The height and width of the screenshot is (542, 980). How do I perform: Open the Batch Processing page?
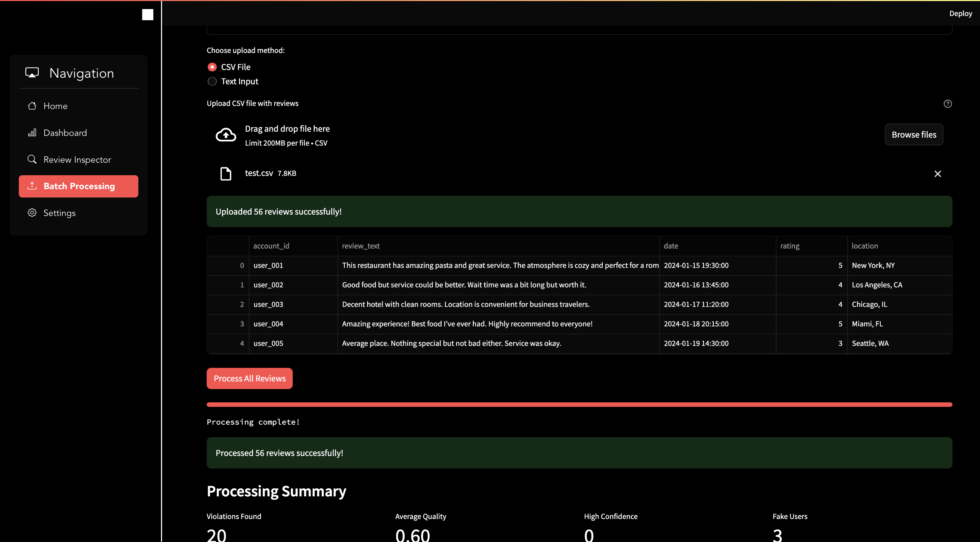pos(79,186)
